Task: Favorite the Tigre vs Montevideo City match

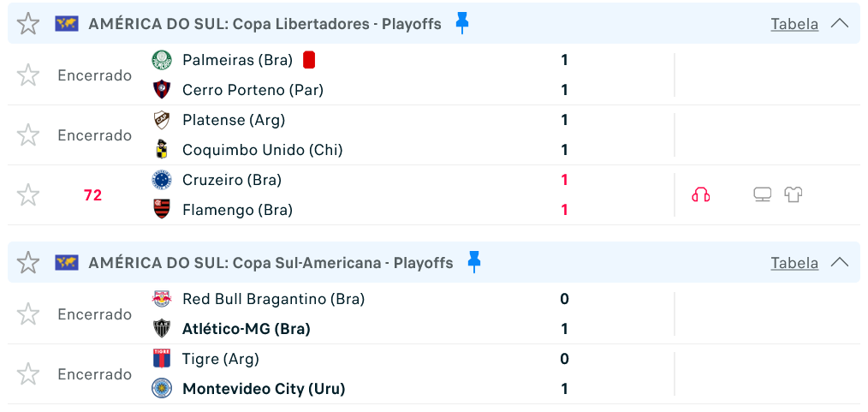Action: tap(27, 374)
